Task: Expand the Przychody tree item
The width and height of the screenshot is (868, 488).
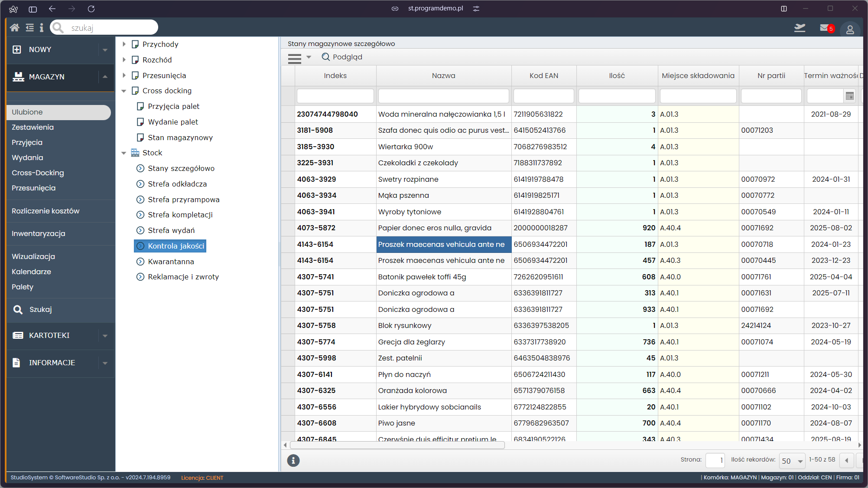Action: tap(124, 44)
